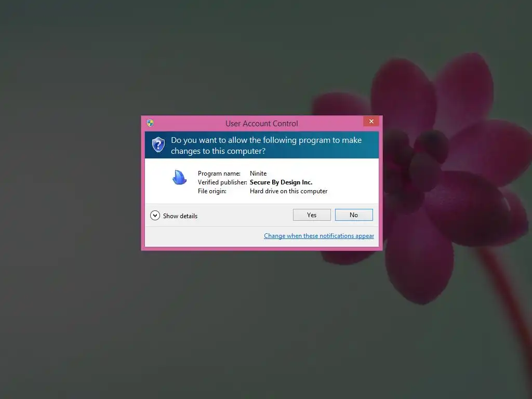Click the UAC shield icon in title bar

click(x=150, y=123)
